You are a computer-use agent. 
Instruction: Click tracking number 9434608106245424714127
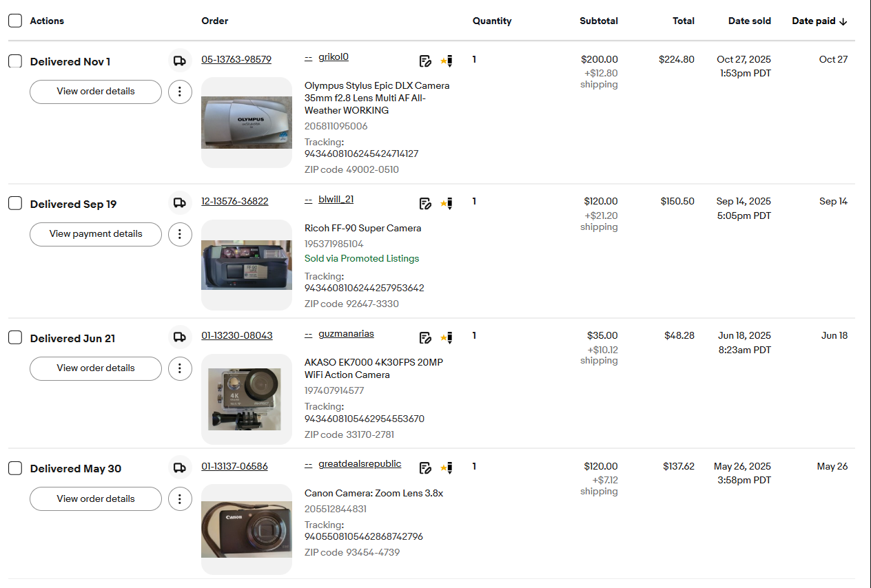click(361, 154)
